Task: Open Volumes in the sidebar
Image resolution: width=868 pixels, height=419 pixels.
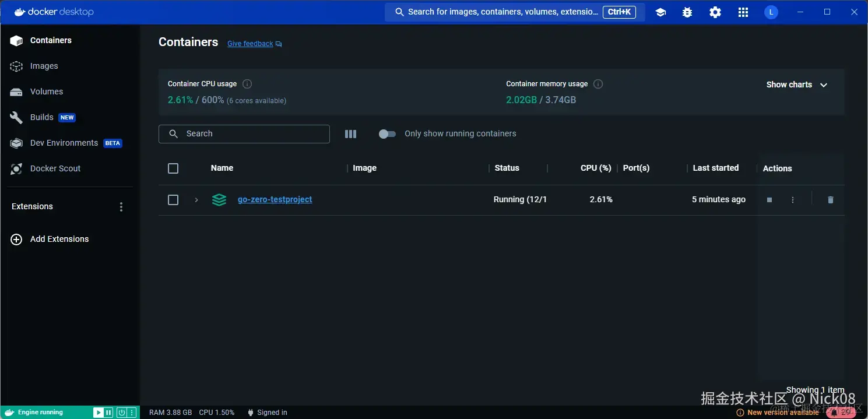Action: [47, 92]
